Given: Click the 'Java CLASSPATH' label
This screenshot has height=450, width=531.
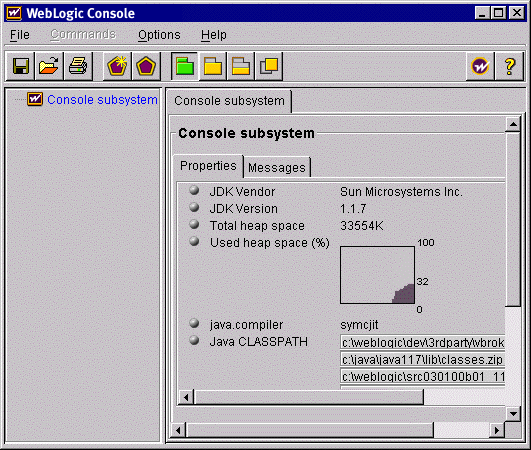Looking at the screenshot, I should tap(258, 342).
